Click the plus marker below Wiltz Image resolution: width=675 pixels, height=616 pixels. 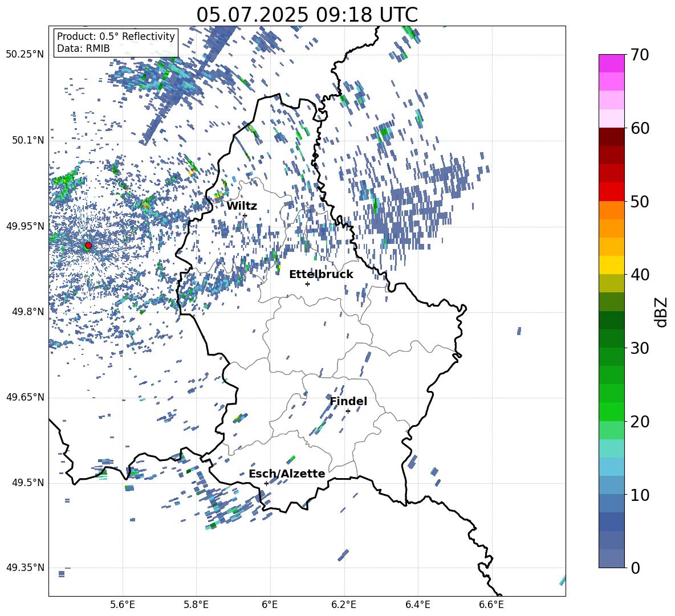[245, 215]
